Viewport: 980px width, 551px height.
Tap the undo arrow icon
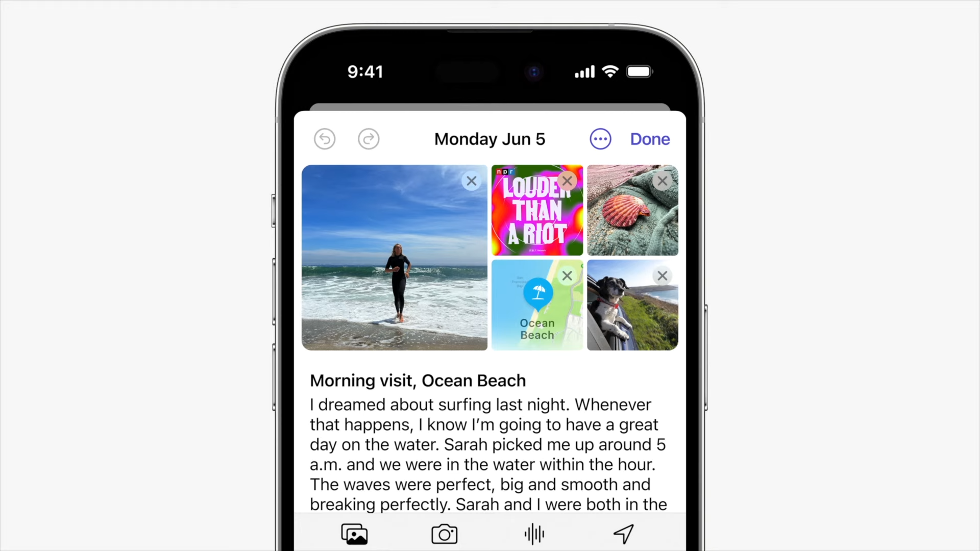pos(325,139)
